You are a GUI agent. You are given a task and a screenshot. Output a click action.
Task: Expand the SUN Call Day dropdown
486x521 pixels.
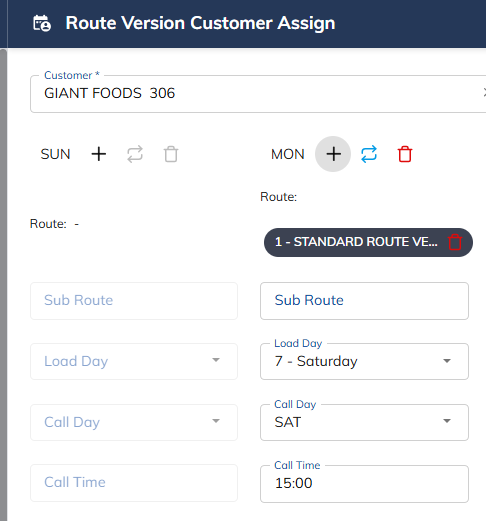(134, 422)
